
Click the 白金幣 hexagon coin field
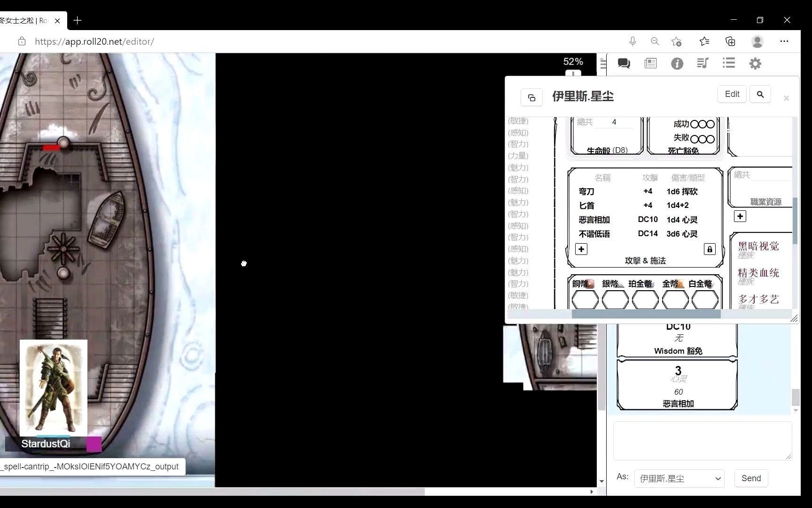point(705,300)
